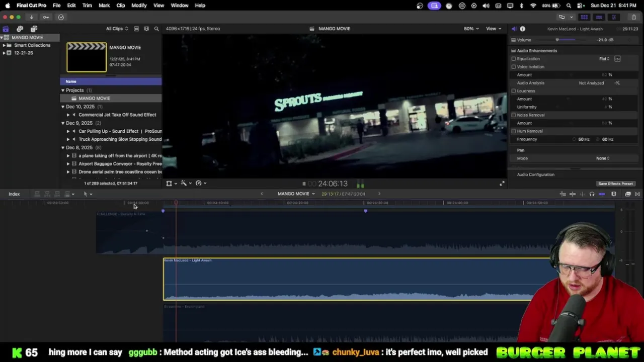Click the Save Effects Preset button

pos(615,184)
